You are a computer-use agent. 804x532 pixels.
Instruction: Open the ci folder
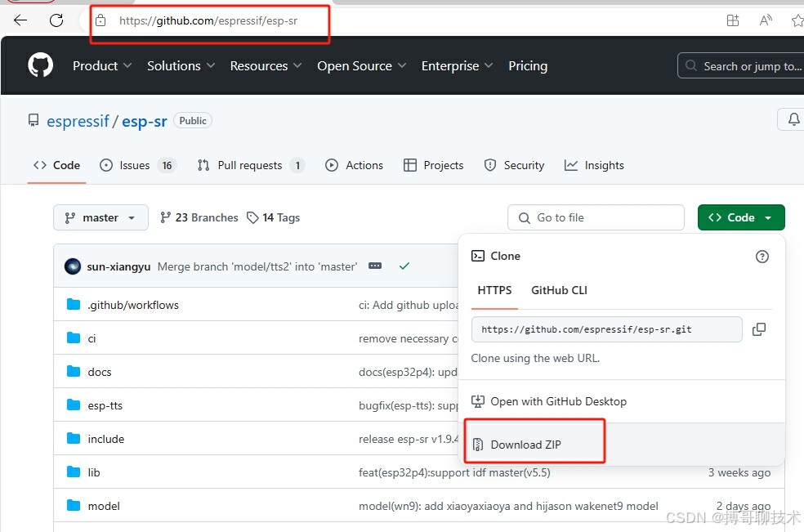[x=92, y=338]
